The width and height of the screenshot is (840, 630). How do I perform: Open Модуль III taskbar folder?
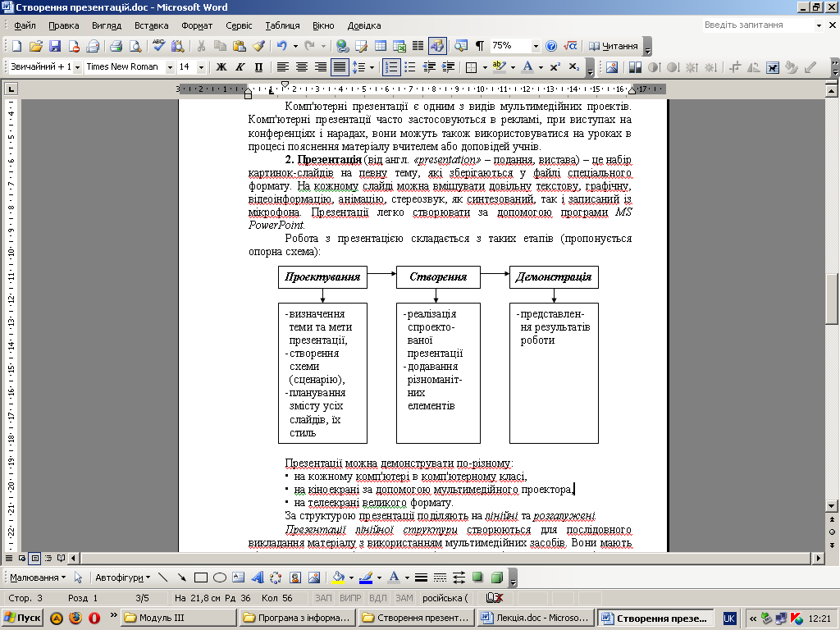coord(179,618)
